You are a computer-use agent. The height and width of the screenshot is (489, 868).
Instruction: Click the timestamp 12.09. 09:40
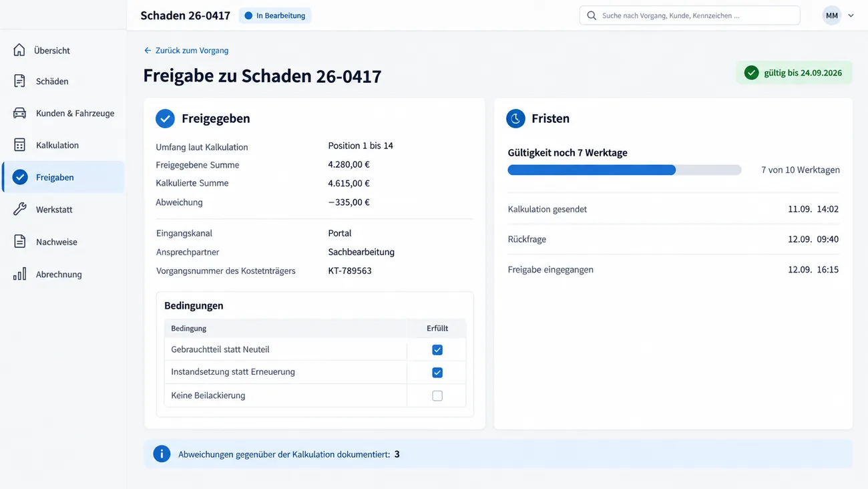pos(813,239)
